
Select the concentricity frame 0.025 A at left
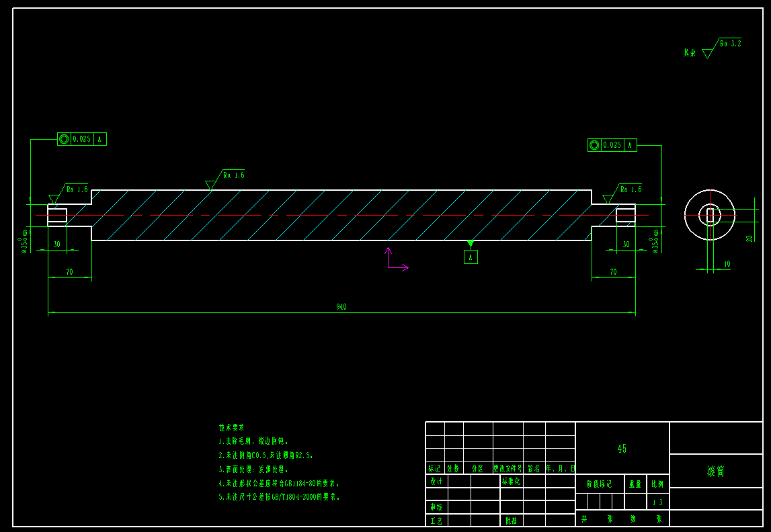[x=81, y=139]
